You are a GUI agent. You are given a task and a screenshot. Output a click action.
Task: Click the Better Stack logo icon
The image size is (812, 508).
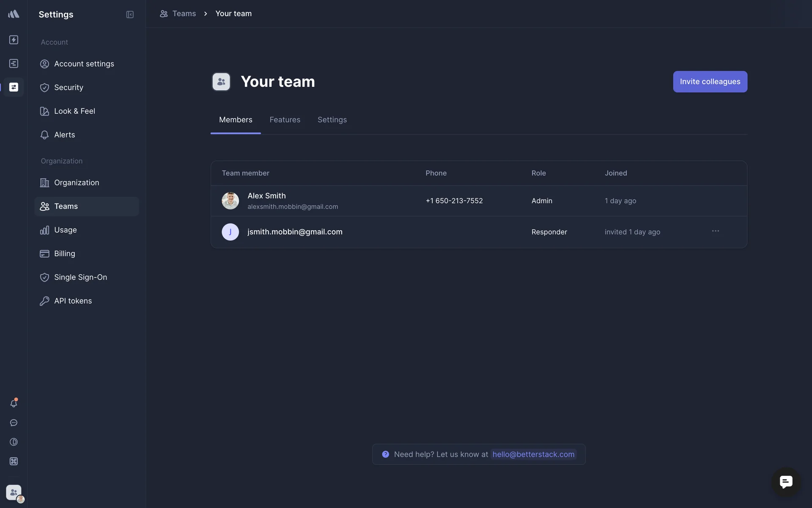tap(14, 14)
